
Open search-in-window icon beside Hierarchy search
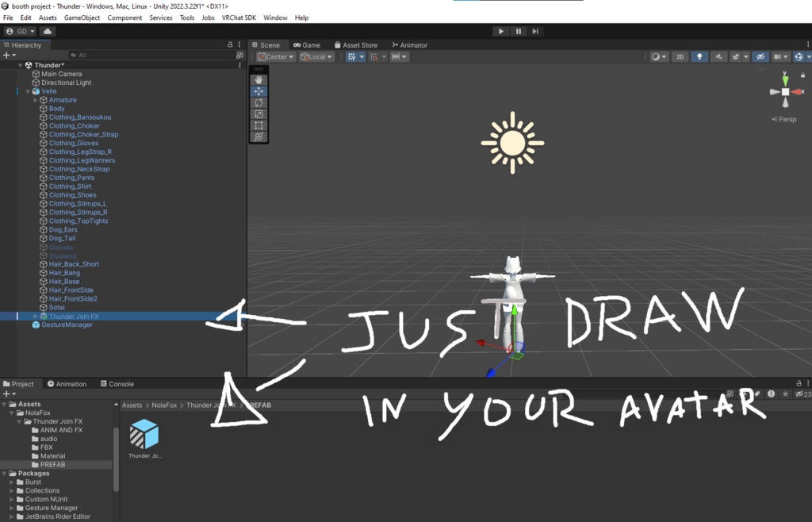239,55
